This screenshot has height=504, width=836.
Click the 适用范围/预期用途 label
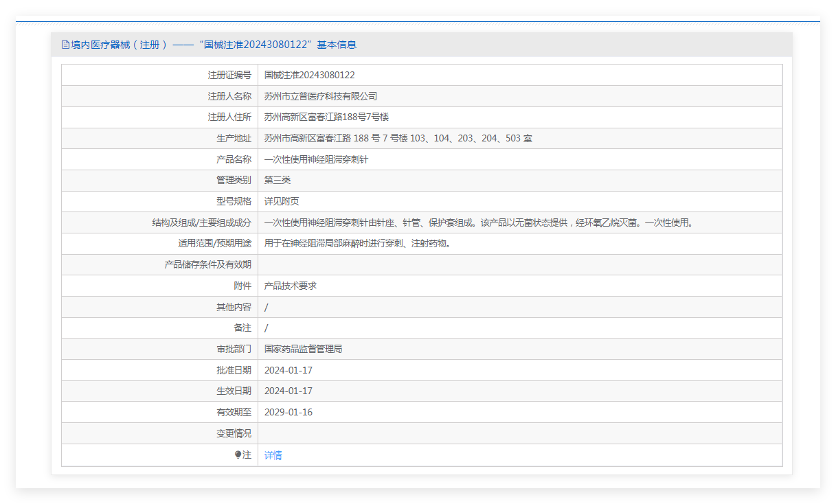coord(214,243)
